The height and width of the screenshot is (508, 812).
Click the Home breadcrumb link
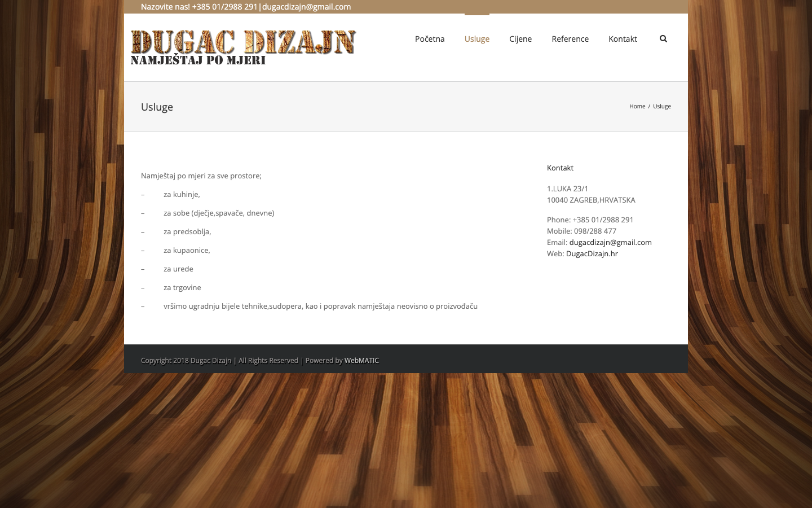(637, 106)
